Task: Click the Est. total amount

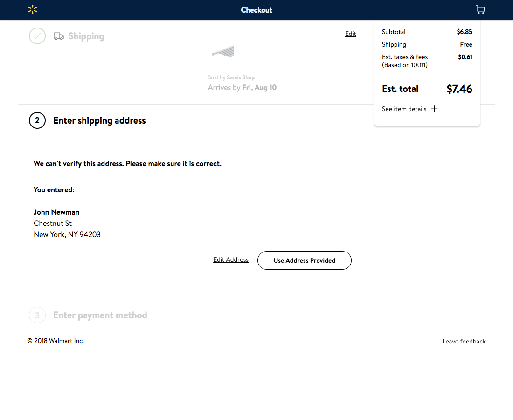Action: click(459, 89)
